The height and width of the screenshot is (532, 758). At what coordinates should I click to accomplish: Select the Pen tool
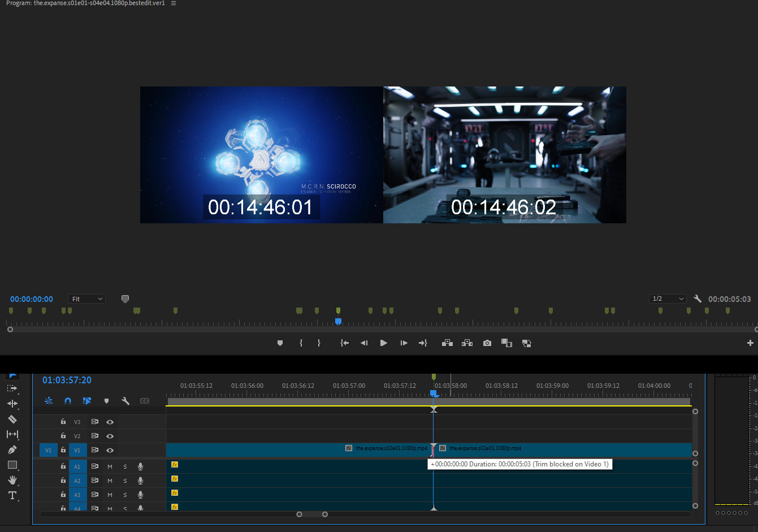click(x=12, y=449)
